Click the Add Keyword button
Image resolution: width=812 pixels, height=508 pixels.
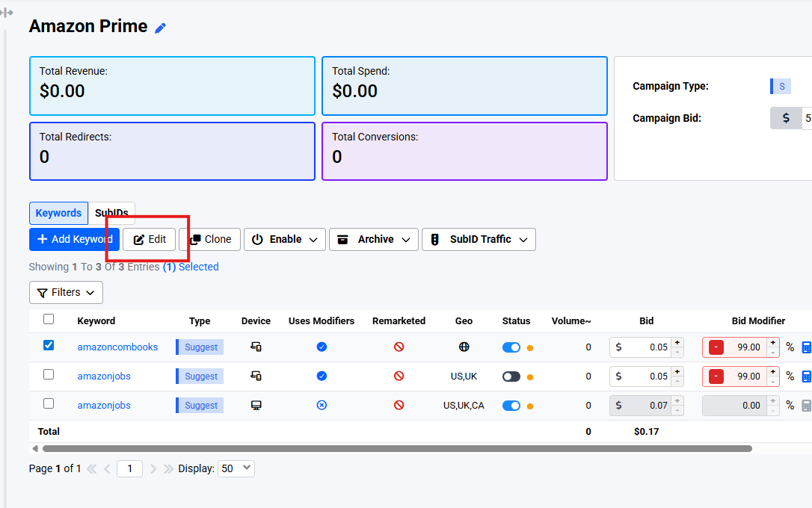[73, 240]
